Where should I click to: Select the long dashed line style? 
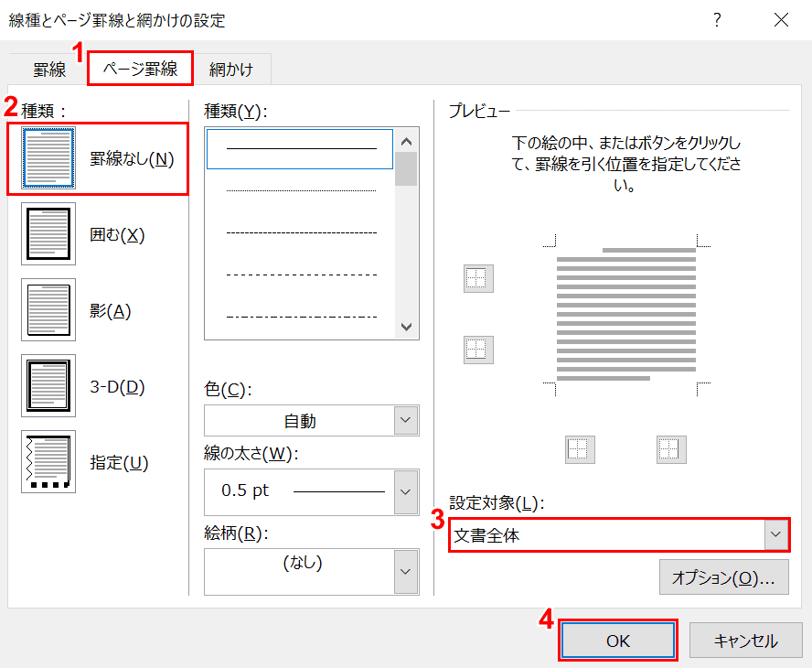coord(300,275)
